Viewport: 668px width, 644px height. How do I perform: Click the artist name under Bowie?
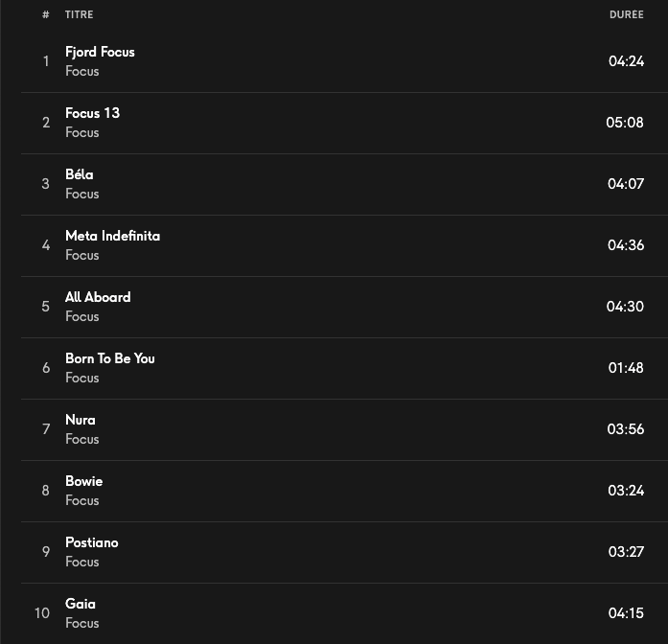[x=82, y=500]
